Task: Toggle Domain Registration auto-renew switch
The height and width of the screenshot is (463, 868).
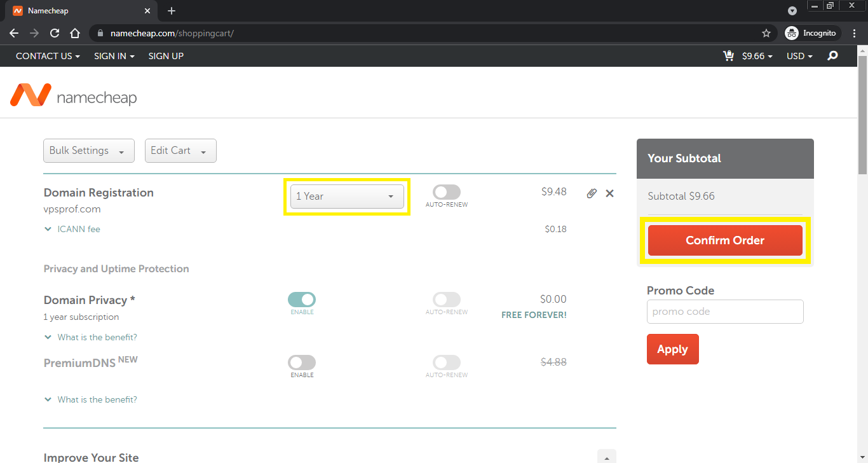Action: coord(447,192)
